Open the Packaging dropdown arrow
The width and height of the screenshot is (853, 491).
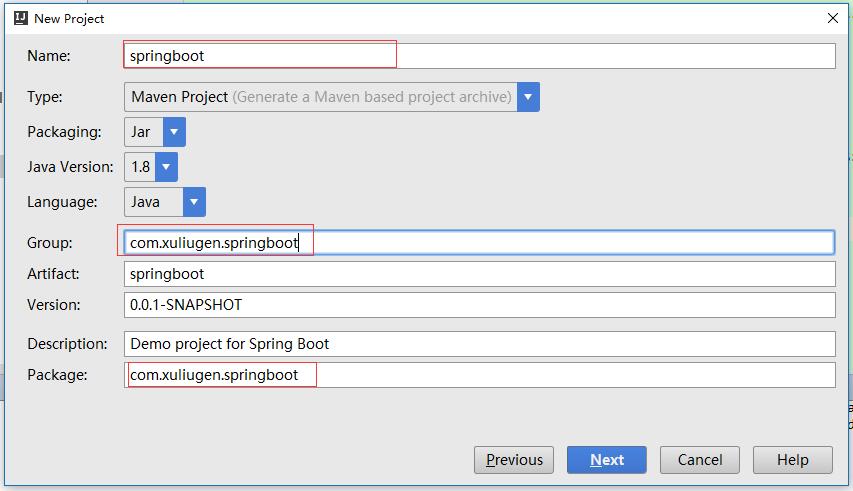pyautogui.click(x=174, y=132)
